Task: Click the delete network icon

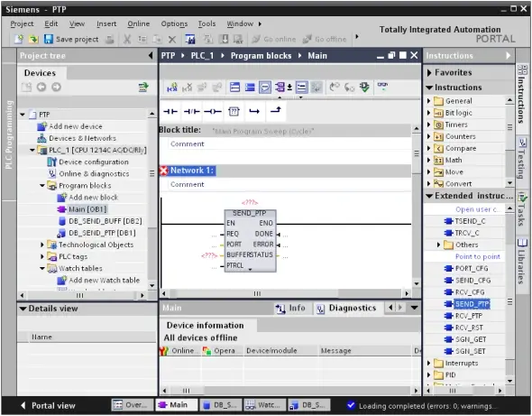Action: click(x=187, y=88)
